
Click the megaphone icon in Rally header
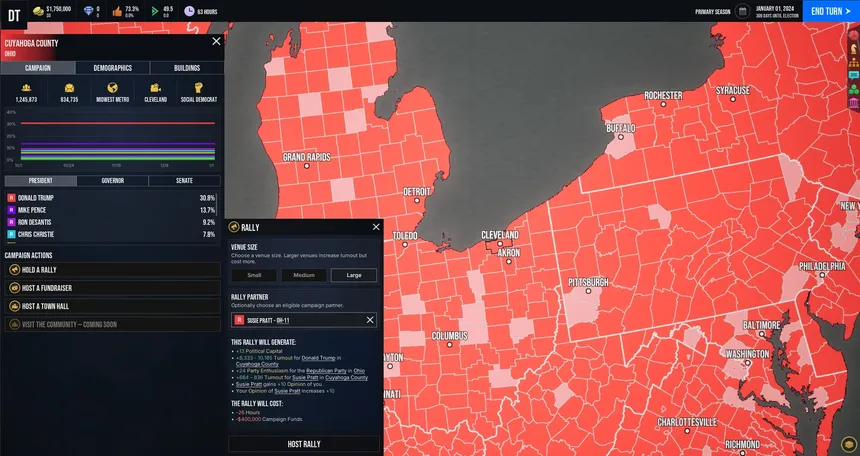tap(234, 227)
